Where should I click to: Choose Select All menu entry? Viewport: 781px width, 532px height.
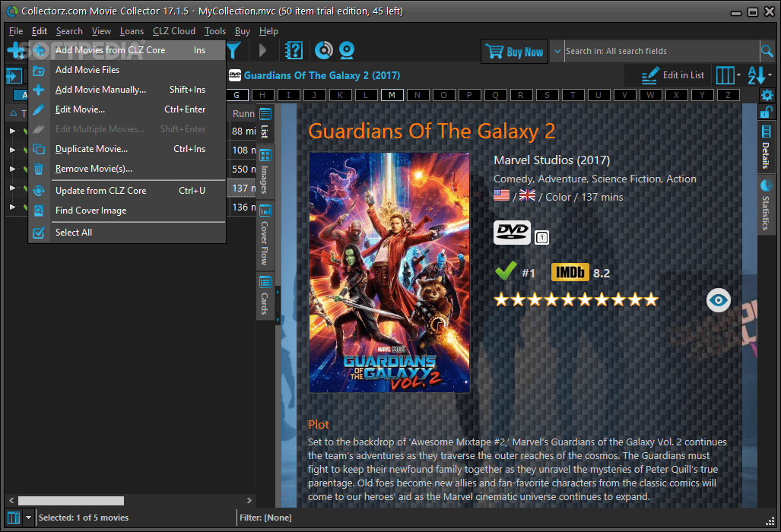[x=127, y=233]
